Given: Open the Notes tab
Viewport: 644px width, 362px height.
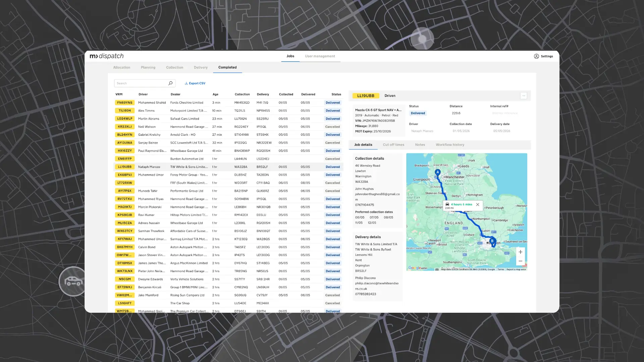Looking at the screenshot, I should point(420,145).
